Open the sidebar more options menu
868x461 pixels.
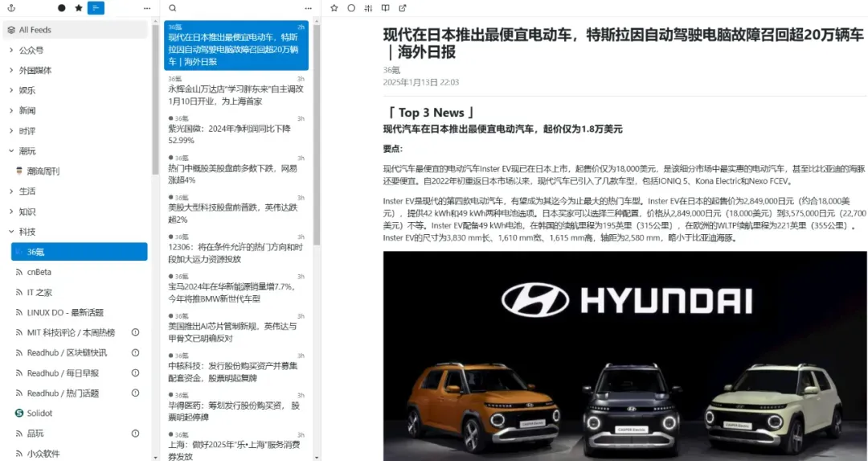pos(147,8)
